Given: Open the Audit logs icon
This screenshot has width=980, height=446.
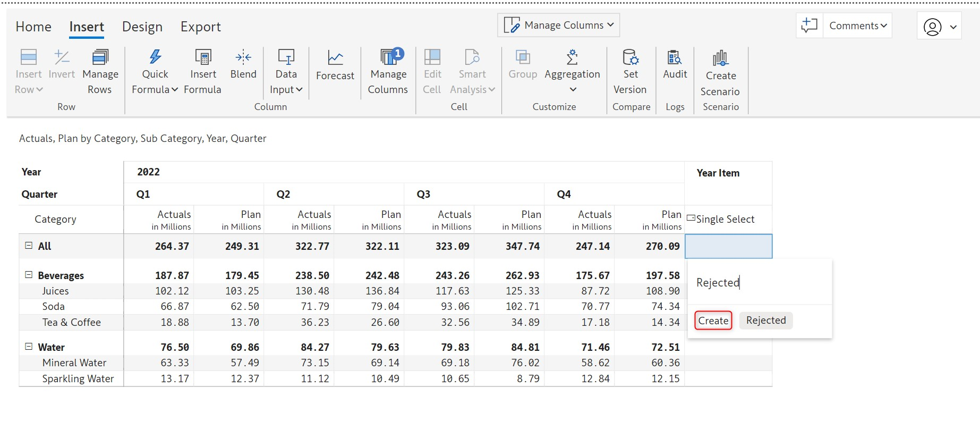Looking at the screenshot, I should click(x=675, y=57).
